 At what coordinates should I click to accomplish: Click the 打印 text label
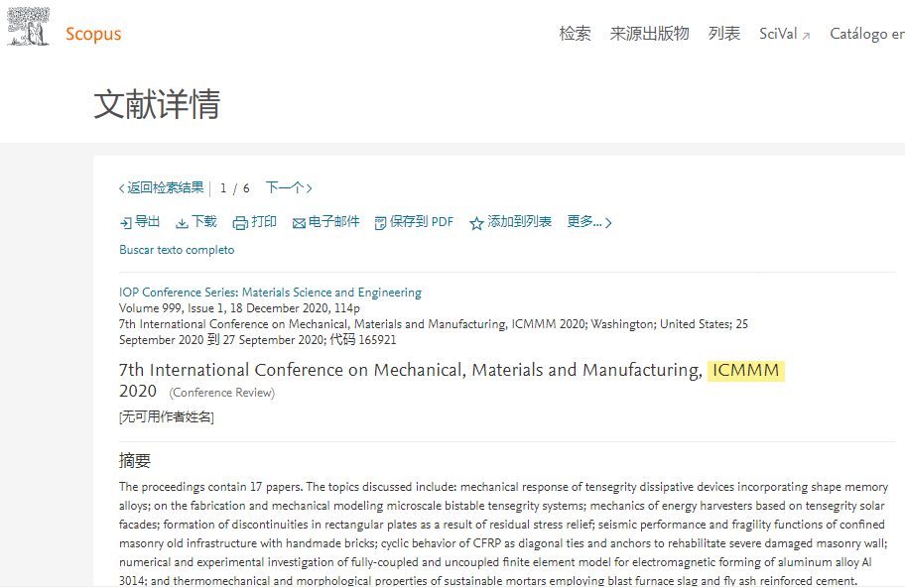[x=264, y=221]
